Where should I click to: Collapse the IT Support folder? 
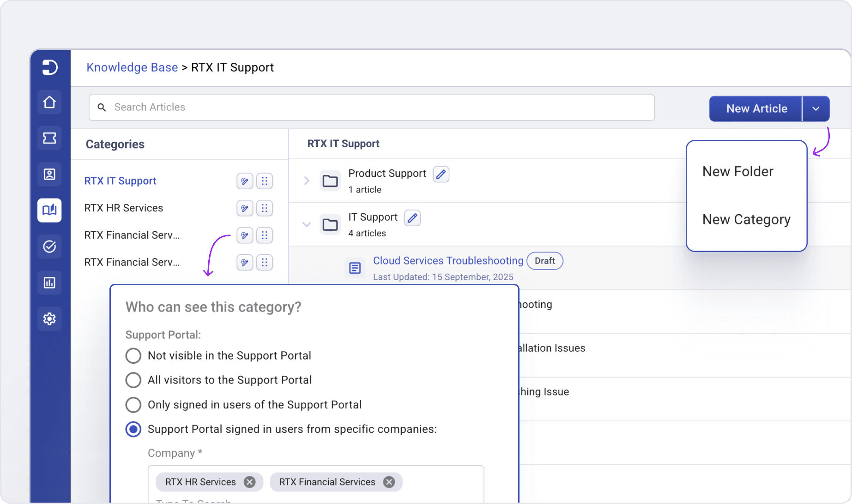(x=307, y=224)
